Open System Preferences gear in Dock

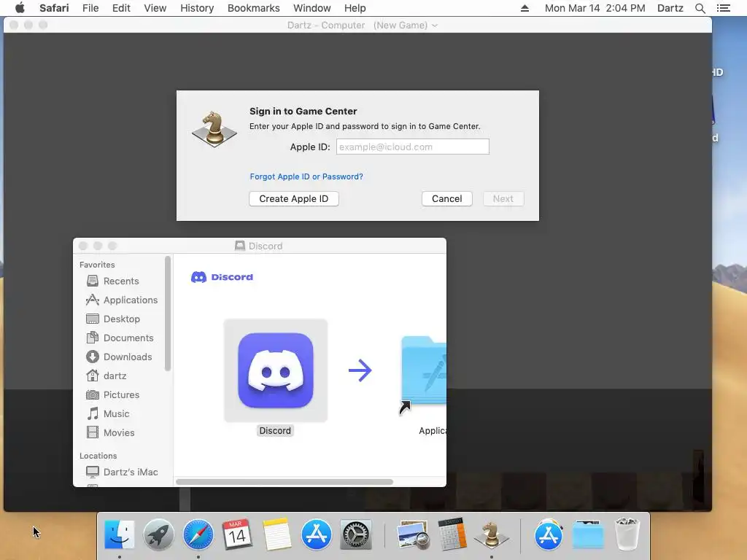pyautogui.click(x=356, y=534)
